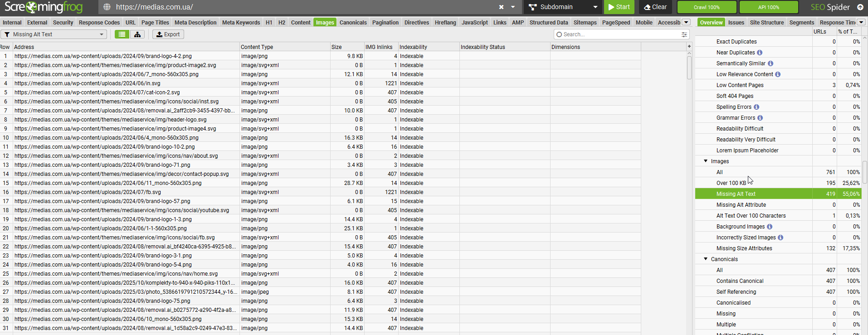This screenshot has width=868, height=335.
Task: Click info icon next to Low Relevance Content
Action: point(778,74)
